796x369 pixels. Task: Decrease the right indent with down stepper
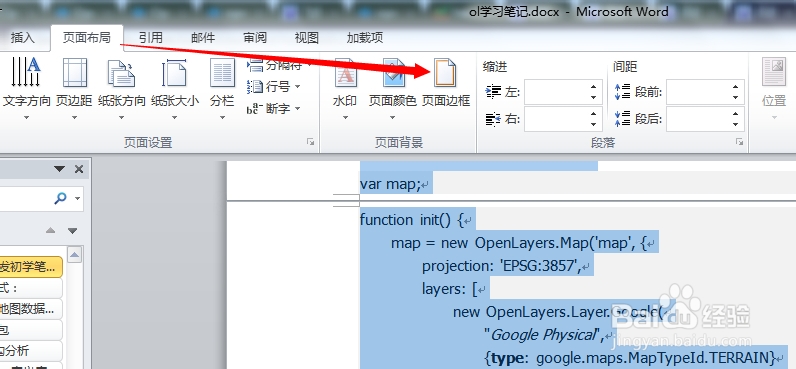pos(593,125)
